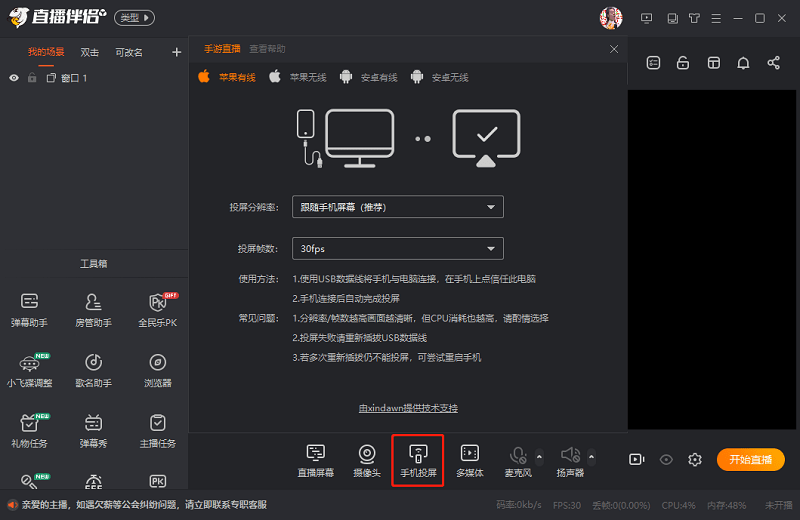Open the 类型 selector in title bar
This screenshot has height=520, width=800.
point(134,18)
